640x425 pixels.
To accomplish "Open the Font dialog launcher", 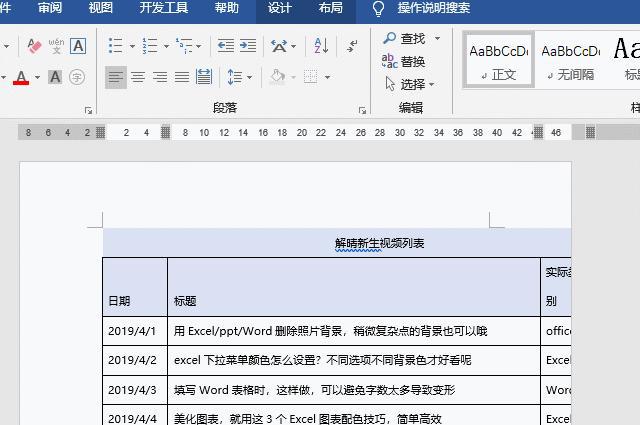I will (88, 110).
